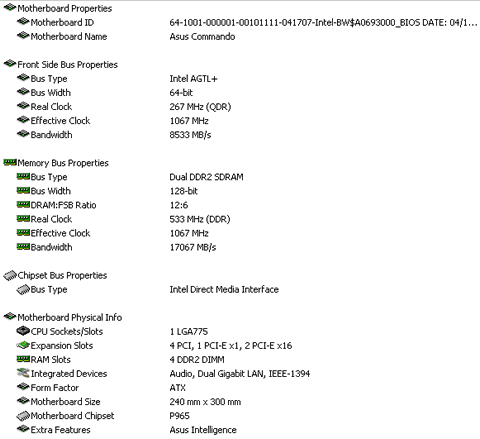The width and height of the screenshot is (480, 439).
Task: Click the Front Side Bus Properties icon
Action: [10, 63]
